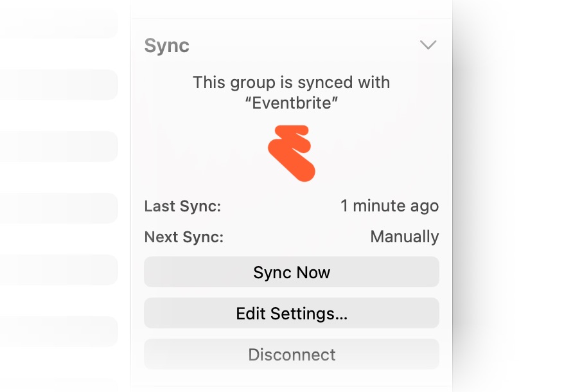
Task: Start syncing with the Sync Now button
Action: pyautogui.click(x=291, y=272)
